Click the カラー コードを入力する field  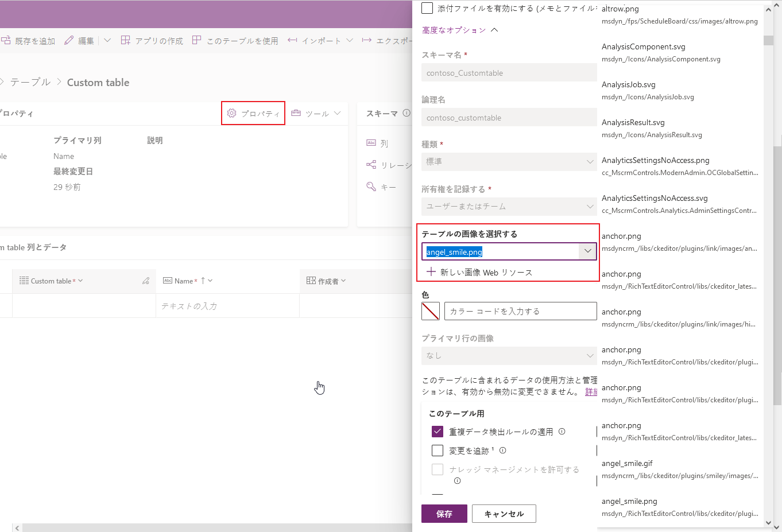click(x=521, y=311)
